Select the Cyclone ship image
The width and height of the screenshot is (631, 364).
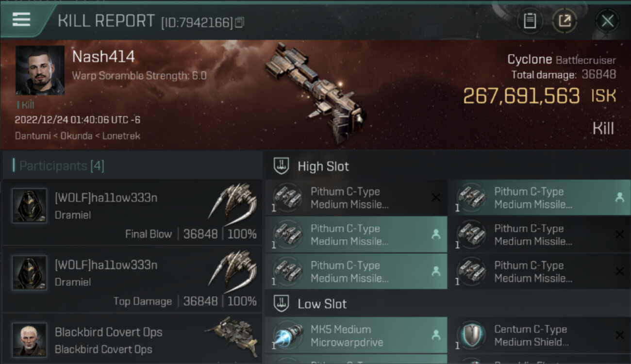315,92
